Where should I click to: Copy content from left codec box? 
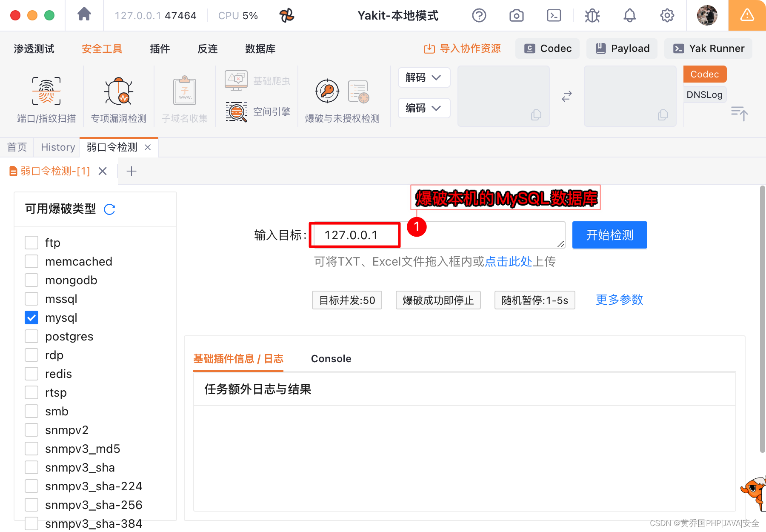click(536, 115)
